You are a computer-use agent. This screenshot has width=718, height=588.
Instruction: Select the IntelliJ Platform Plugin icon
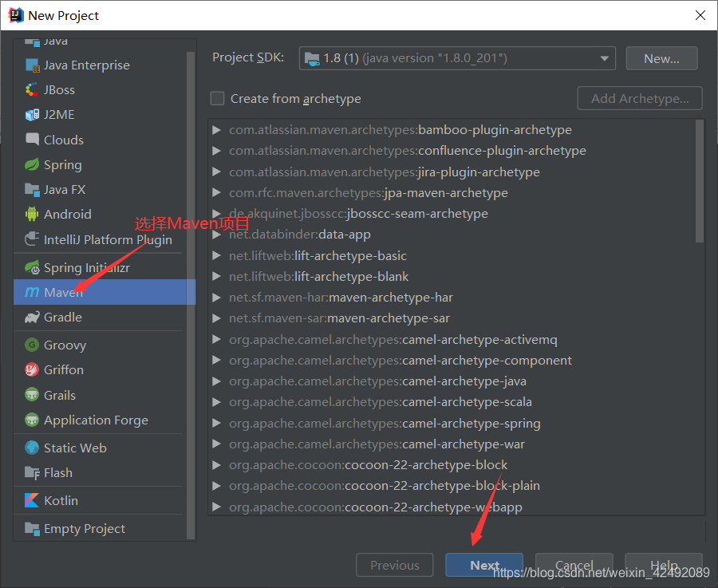pyautogui.click(x=32, y=239)
